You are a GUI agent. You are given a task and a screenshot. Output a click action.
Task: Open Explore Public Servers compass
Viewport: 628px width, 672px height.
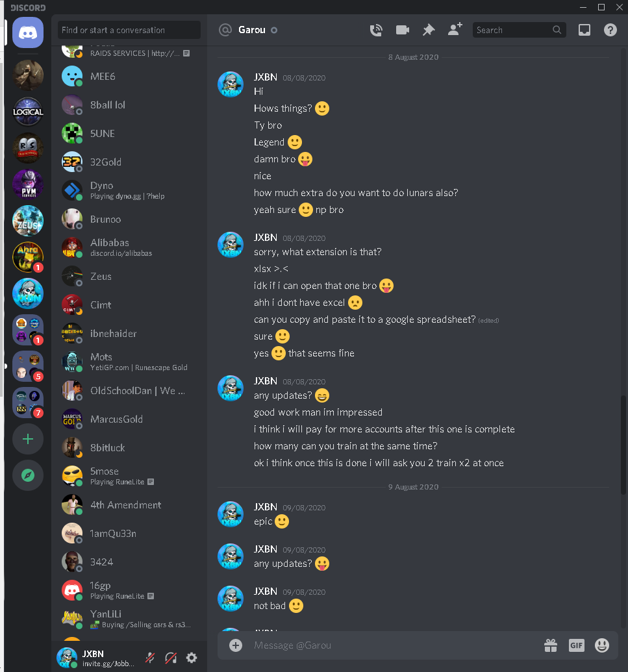28,475
